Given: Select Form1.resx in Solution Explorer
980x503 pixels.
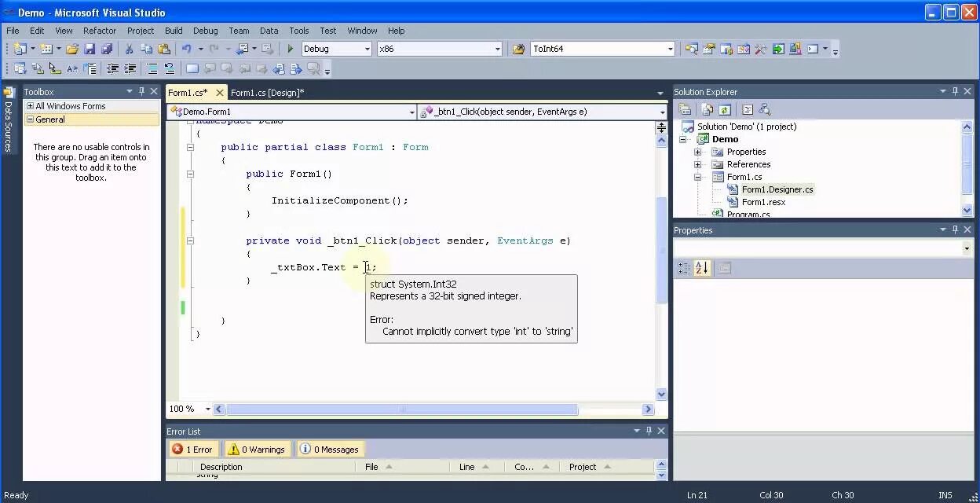Looking at the screenshot, I should 763,202.
